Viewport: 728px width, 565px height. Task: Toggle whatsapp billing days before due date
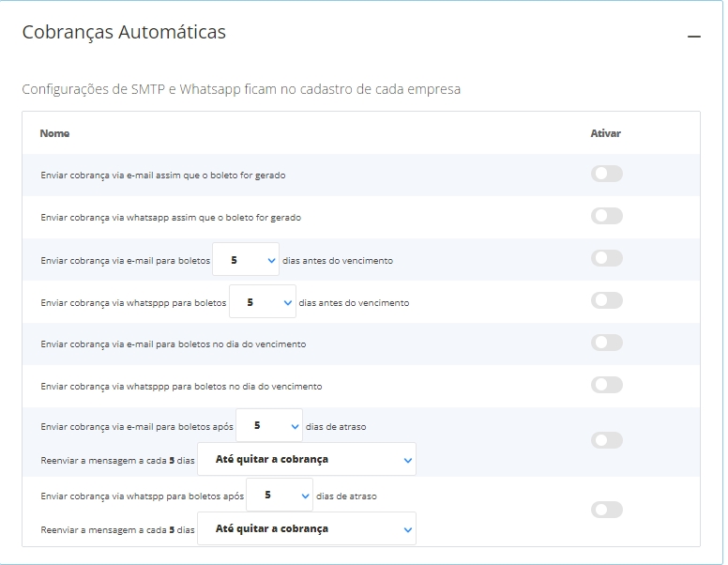pyautogui.click(x=606, y=300)
